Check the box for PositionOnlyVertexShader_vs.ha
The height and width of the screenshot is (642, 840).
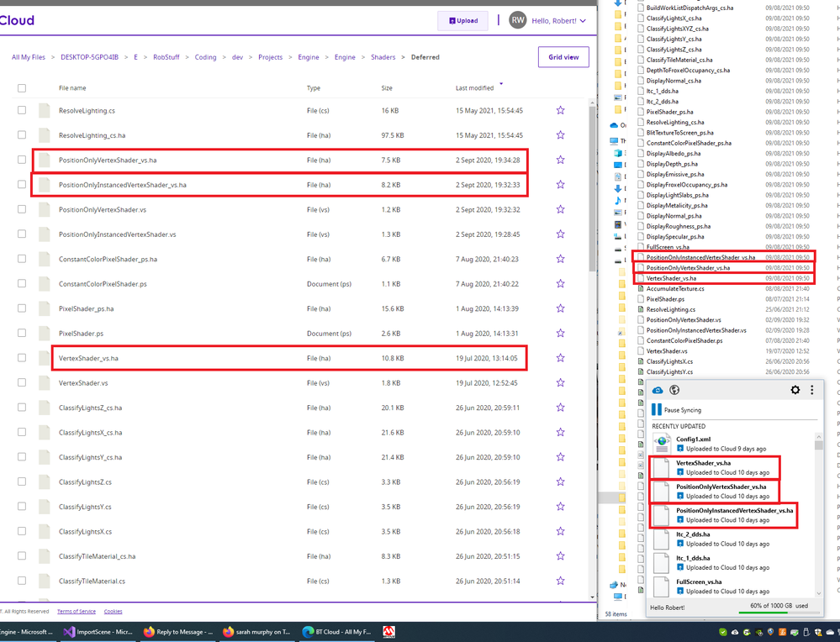(22, 160)
